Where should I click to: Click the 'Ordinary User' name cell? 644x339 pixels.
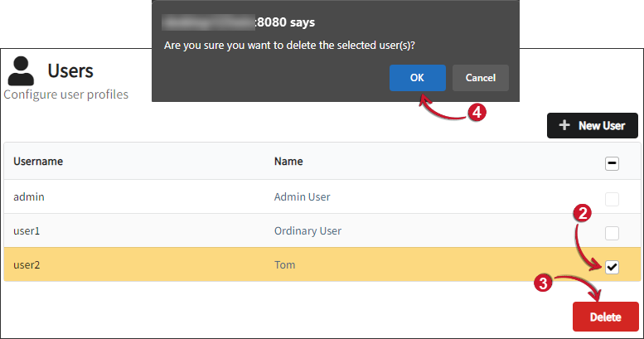[307, 231]
